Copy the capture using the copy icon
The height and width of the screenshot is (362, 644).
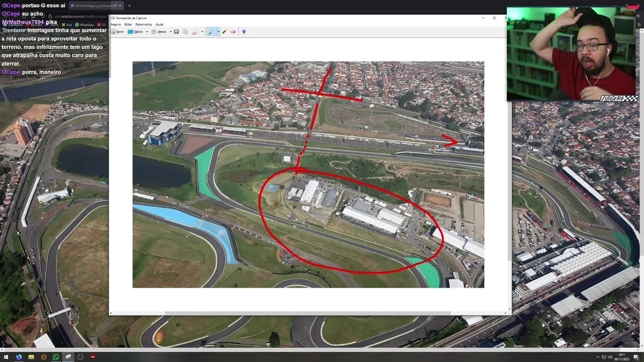click(185, 32)
